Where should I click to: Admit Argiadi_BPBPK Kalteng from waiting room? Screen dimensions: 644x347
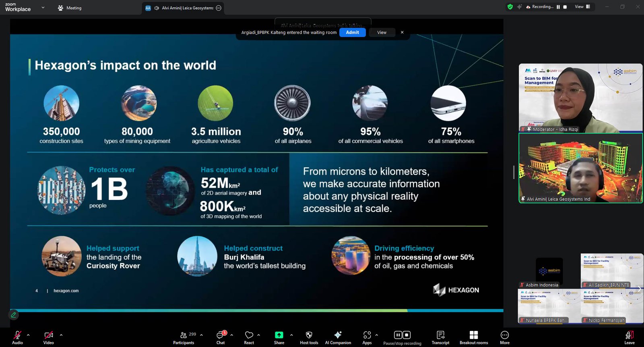[352, 33]
